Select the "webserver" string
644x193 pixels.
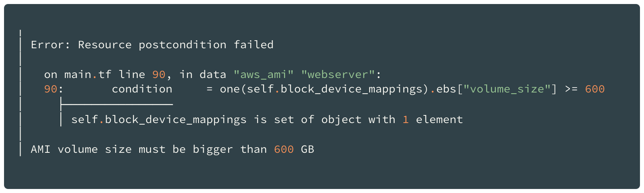pyautogui.click(x=338, y=74)
